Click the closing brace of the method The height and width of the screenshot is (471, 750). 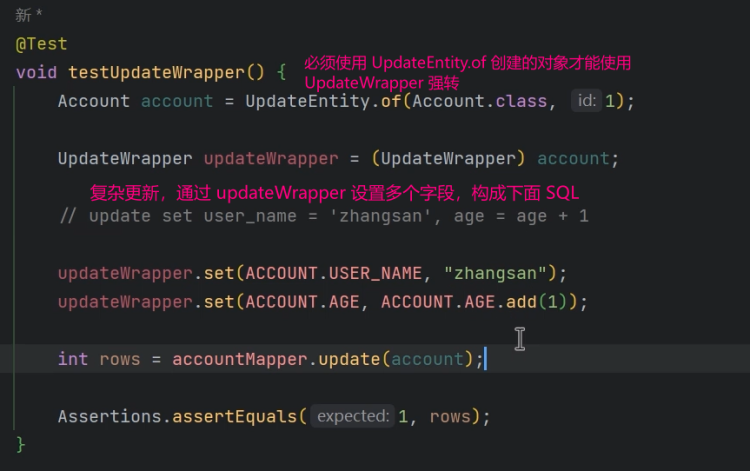tap(20, 445)
